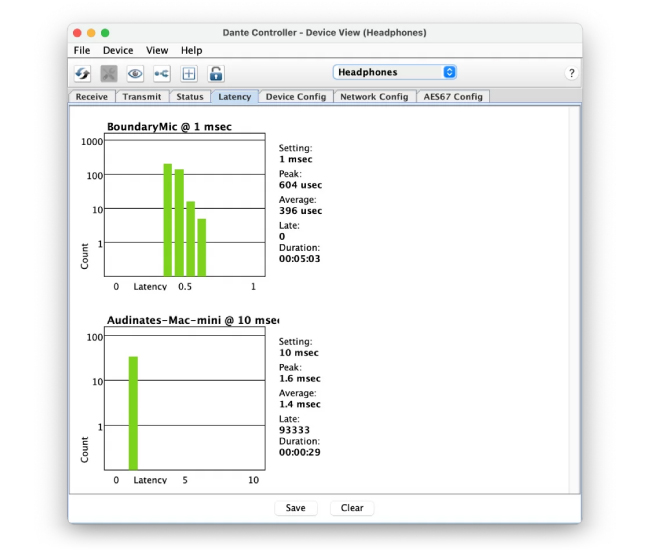Open help with the question mark button

[571, 73]
